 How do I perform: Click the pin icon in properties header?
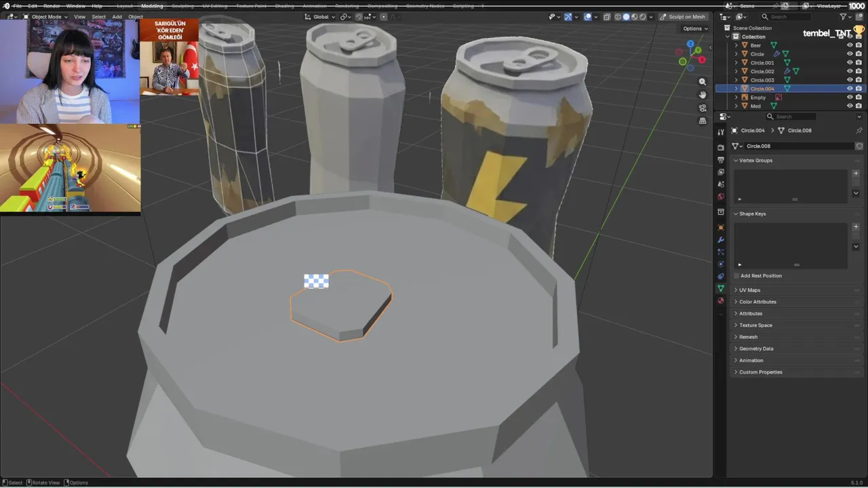pos(859,130)
